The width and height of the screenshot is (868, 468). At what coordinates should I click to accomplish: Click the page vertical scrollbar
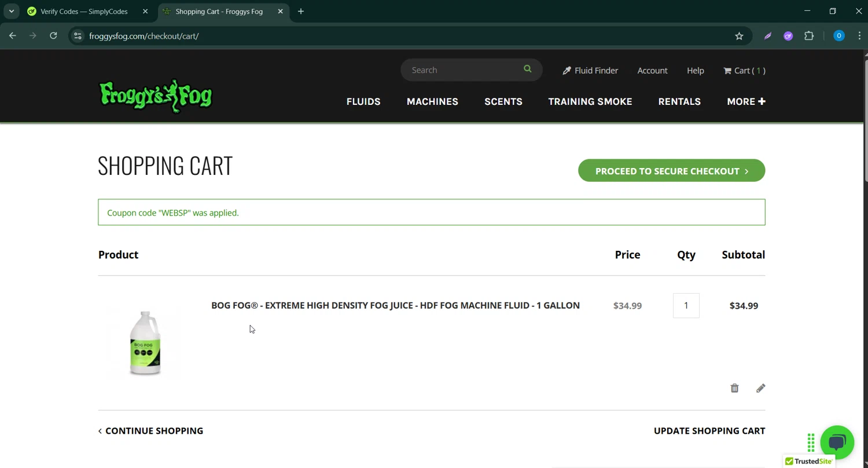point(865,122)
